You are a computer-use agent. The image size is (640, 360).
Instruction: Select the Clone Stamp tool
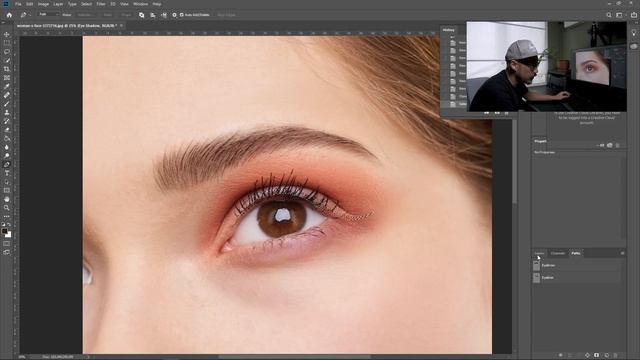point(7,112)
